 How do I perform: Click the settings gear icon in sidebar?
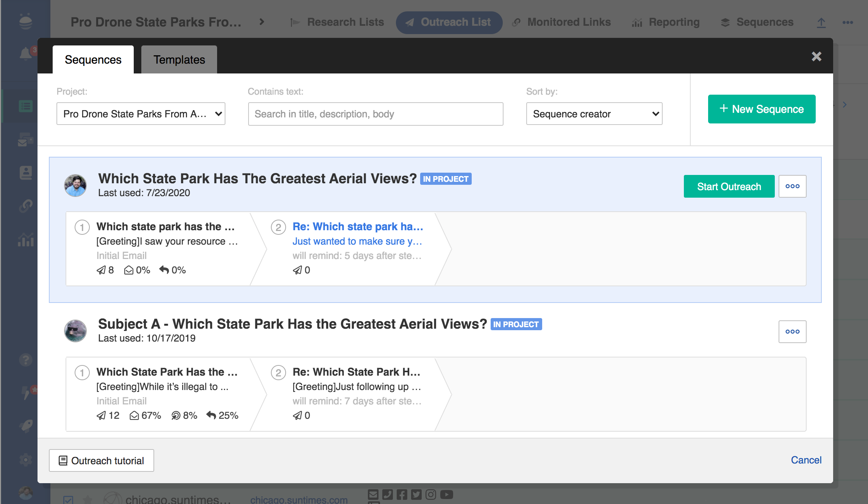pos(26,460)
